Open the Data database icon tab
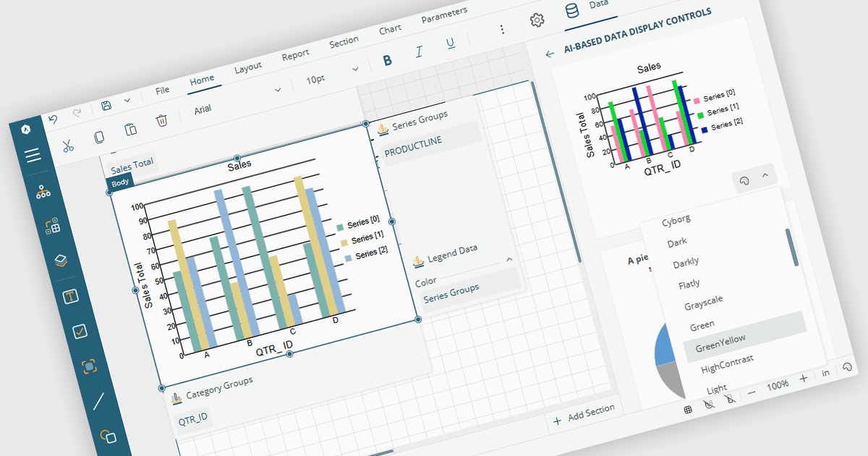868x456 pixels. coord(572,10)
